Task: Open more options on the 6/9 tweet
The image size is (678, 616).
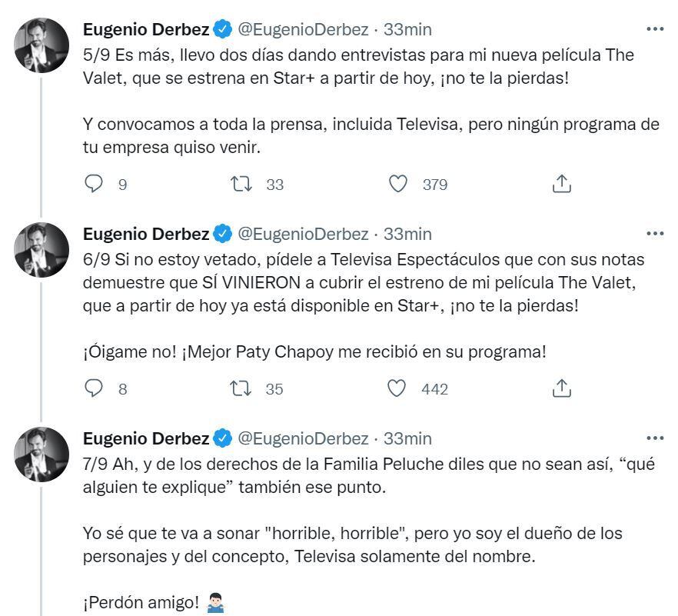Action: (x=655, y=233)
